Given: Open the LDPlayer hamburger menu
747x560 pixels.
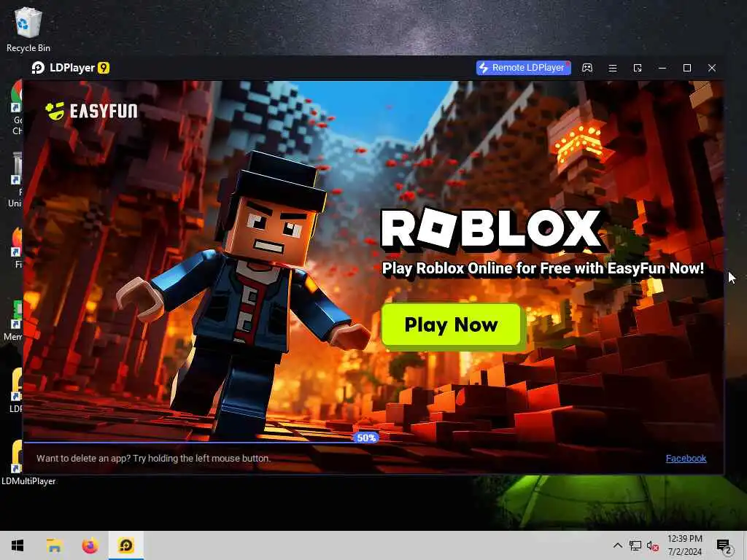Looking at the screenshot, I should point(613,68).
